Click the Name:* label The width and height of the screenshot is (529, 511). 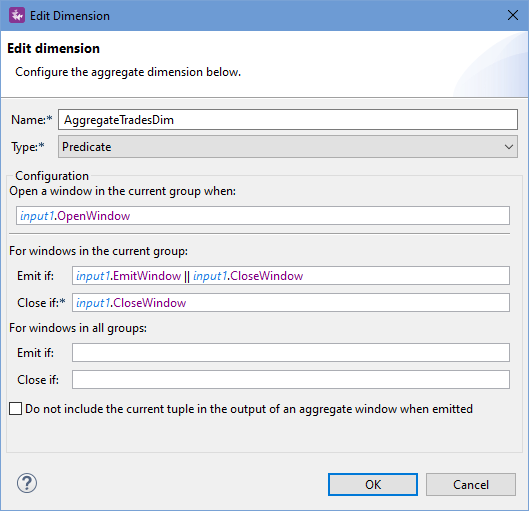(32, 120)
